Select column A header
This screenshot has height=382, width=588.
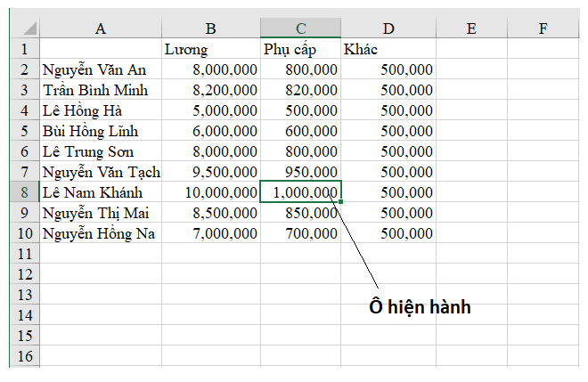[101, 28]
